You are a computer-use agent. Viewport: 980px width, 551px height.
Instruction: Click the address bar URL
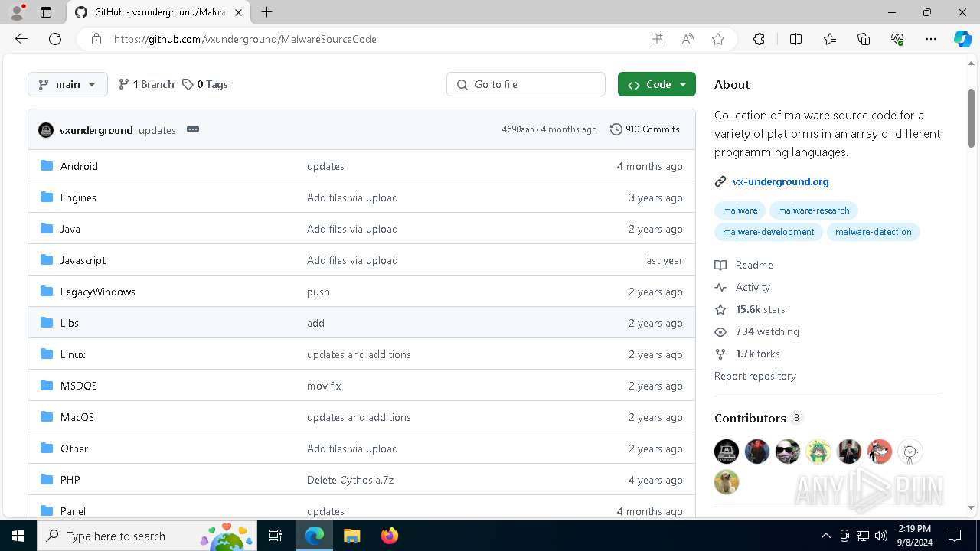[x=245, y=39]
